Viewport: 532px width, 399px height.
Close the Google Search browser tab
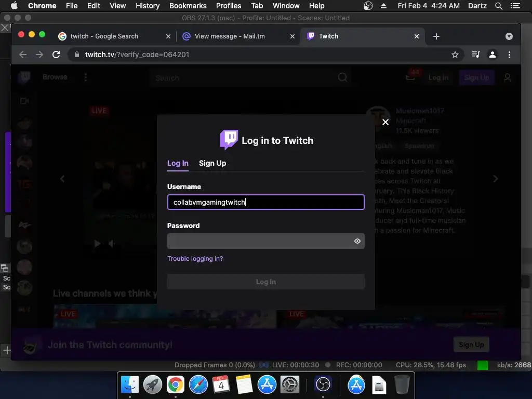pyautogui.click(x=168, y=36)
